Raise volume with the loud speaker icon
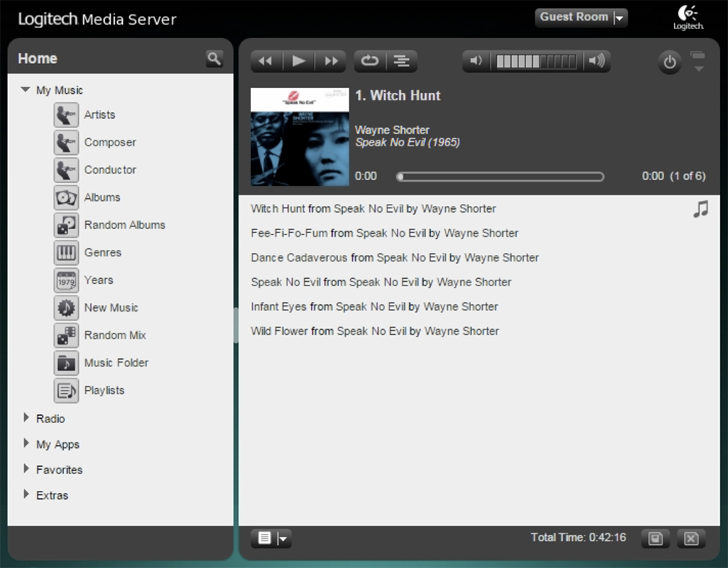The width and height of the screenshot is (728, 568). point(597,61)
